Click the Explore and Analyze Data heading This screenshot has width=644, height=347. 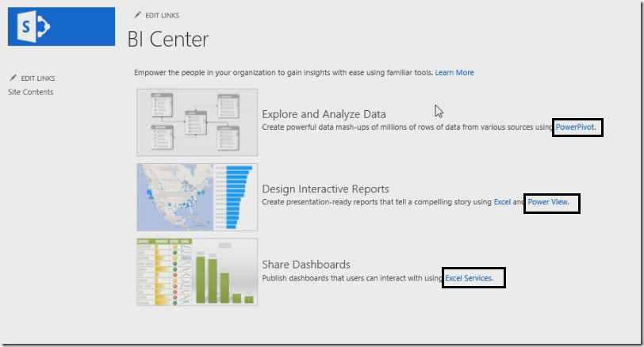(x=324, y=114)
